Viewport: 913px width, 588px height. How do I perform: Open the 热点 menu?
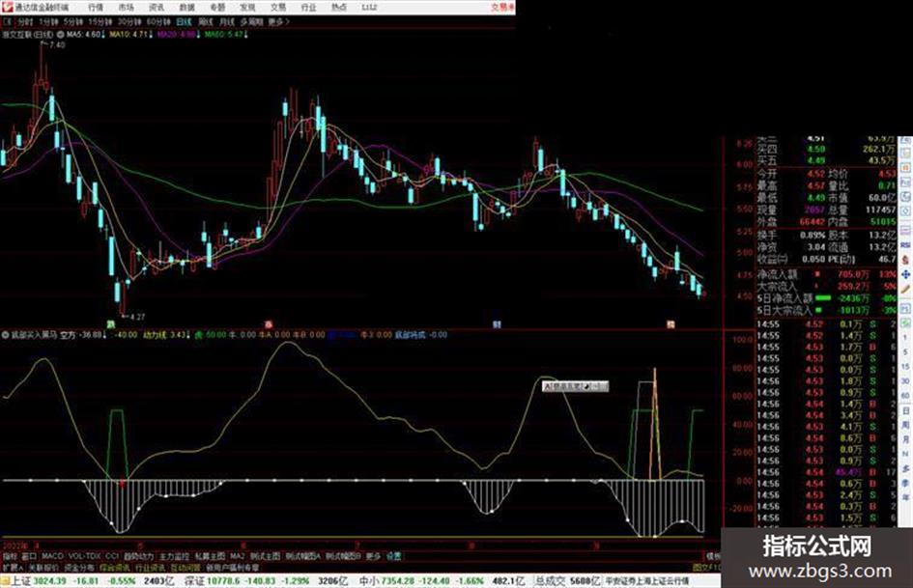pyautogui.click(x=339, y=7)
